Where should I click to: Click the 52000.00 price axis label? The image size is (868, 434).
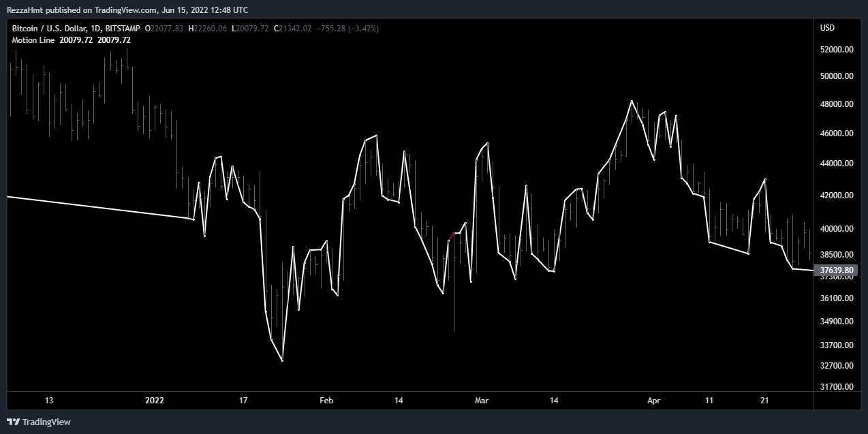tap(837, 50)
